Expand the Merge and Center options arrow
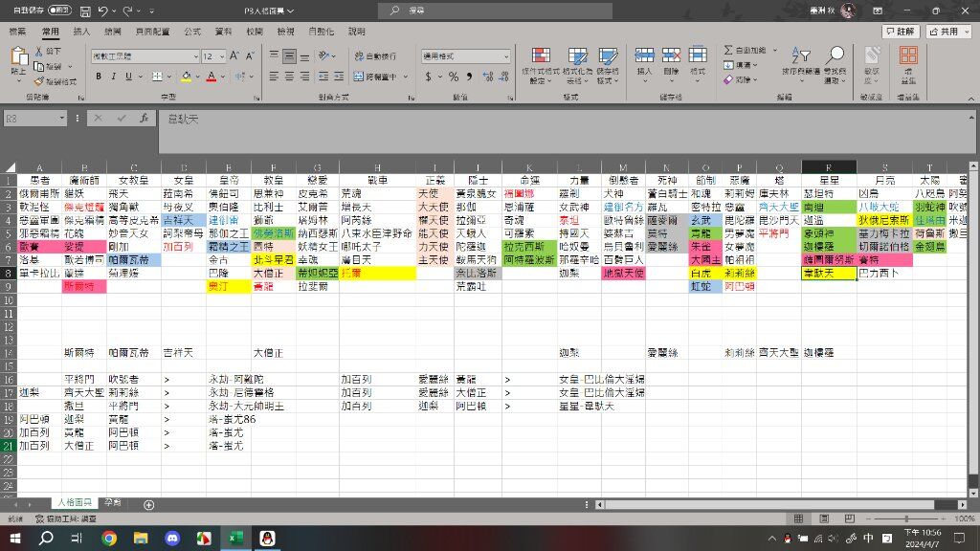Viewport: 980px width, 551px height. 406,77
